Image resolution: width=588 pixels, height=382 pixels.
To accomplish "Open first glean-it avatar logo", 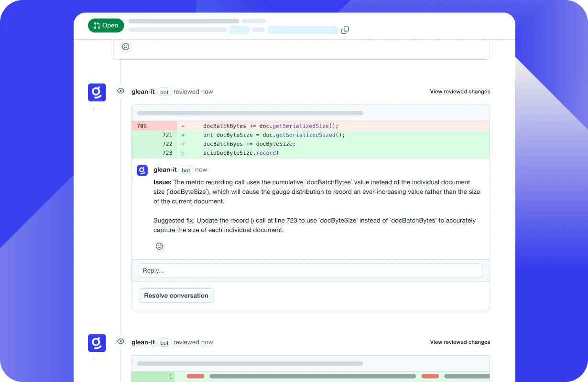I will point(97,92).
